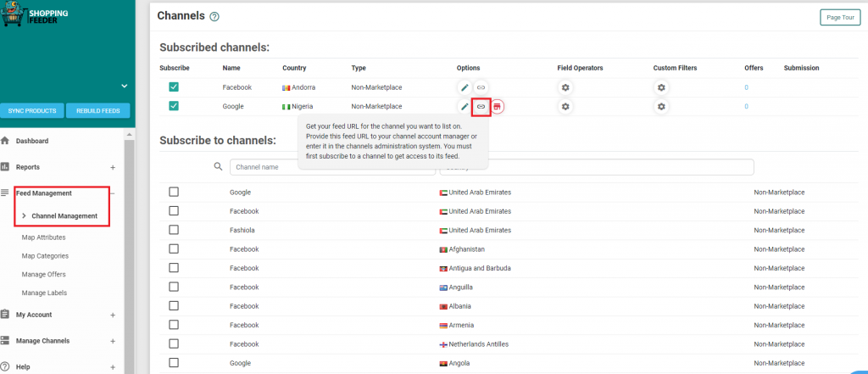Click the Shopping Feeder logo
868x374 pixels.
[x=34, y=14]
